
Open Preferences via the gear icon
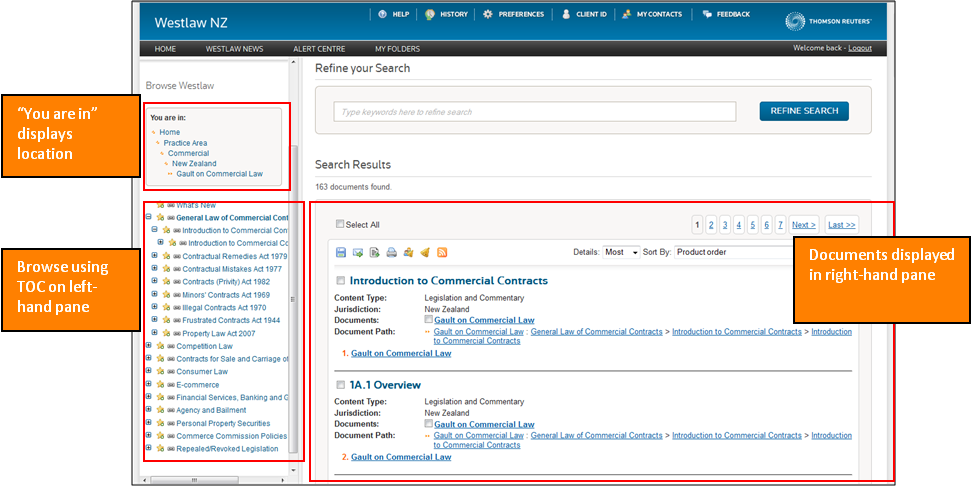click(x=487, y=14)
